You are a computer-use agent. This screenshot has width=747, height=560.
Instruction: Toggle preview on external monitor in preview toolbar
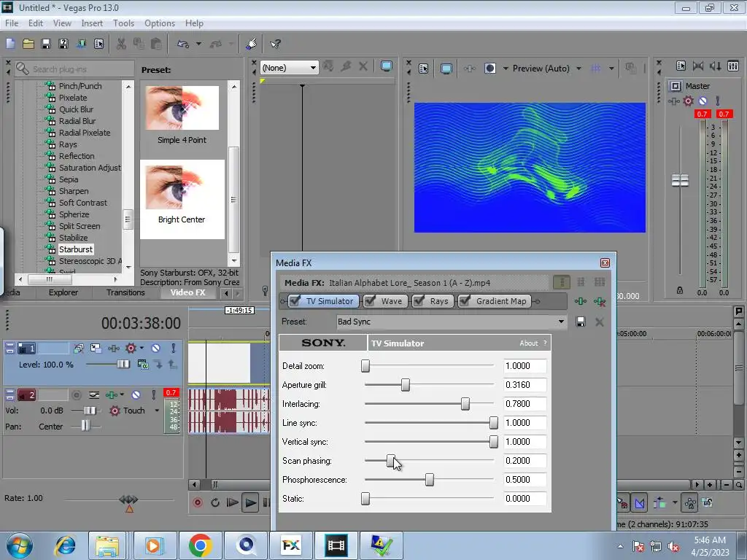click(446, 69)
